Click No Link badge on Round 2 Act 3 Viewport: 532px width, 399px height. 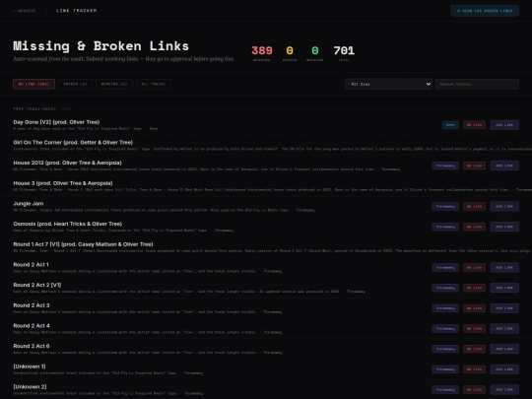(474, 308)
